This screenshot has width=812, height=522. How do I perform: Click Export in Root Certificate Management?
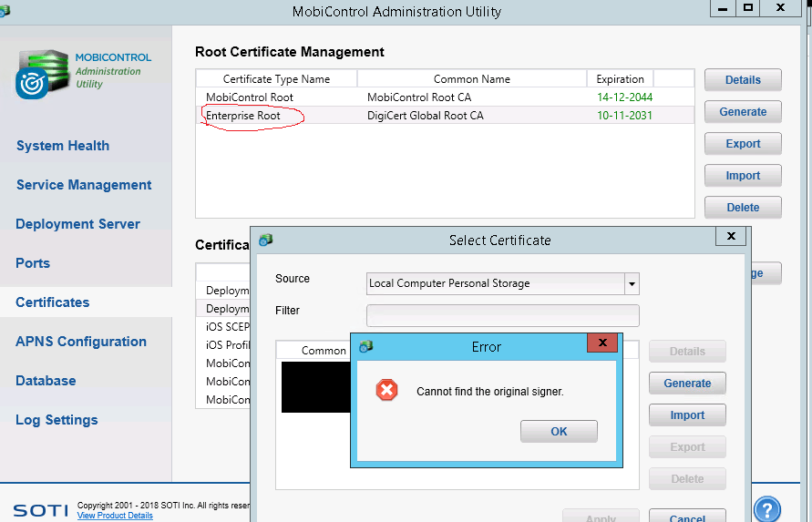pyautogui.click(x=743, y=143)
